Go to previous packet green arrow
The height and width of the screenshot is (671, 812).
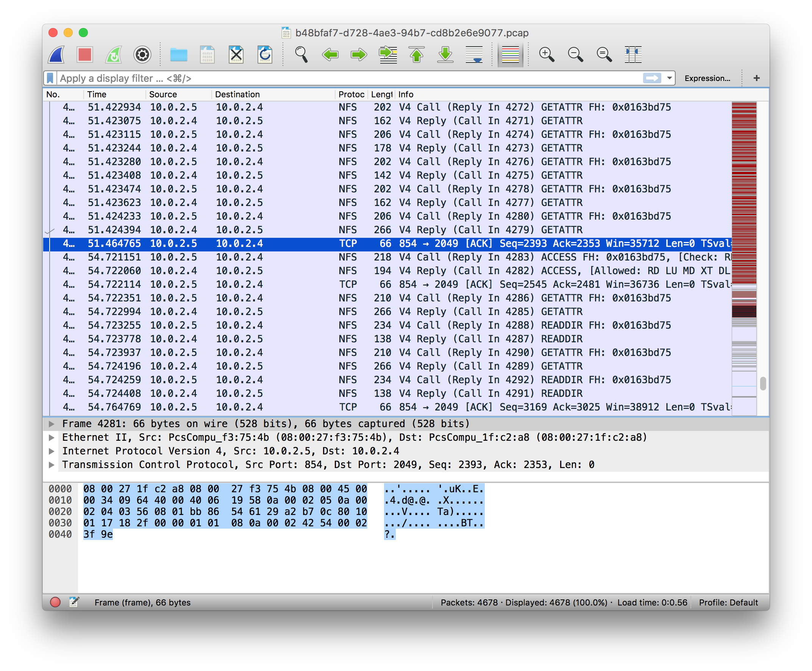(x=330, y=55)
